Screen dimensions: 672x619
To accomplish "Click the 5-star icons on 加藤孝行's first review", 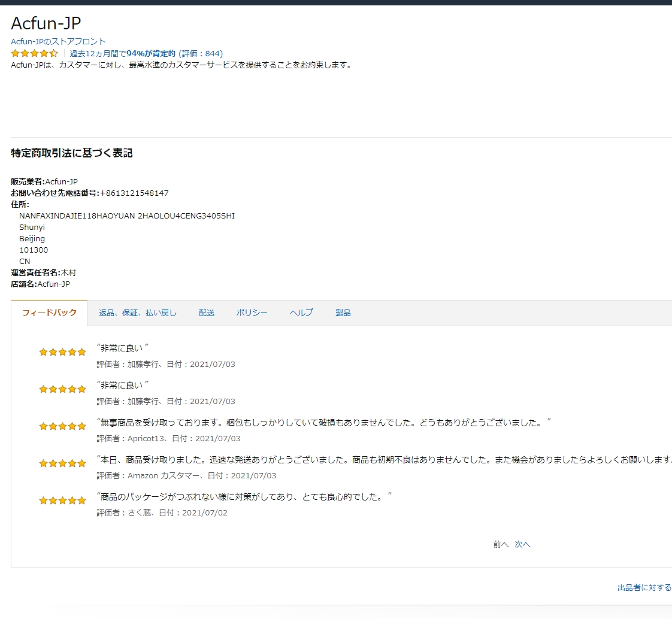I will [62, 352].
